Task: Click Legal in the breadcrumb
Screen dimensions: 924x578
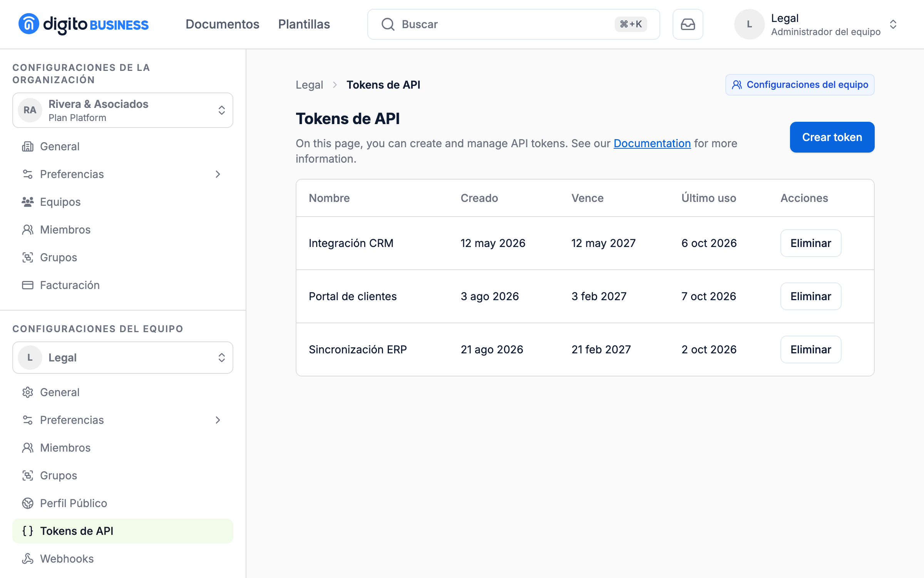Action: click(x=309, y=85)
